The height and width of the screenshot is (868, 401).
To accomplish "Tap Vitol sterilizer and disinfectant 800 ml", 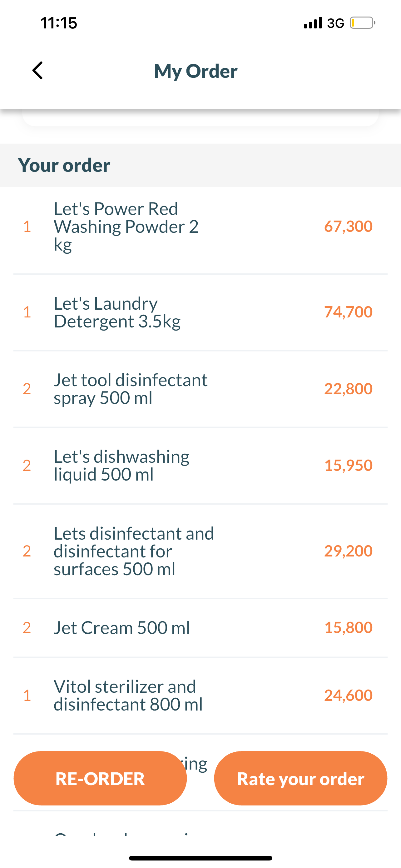I will (128, 695).
